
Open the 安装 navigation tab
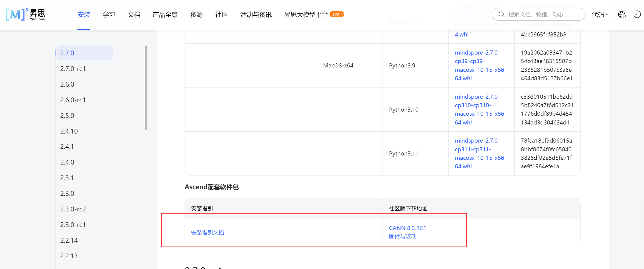[x=84, y=15]
